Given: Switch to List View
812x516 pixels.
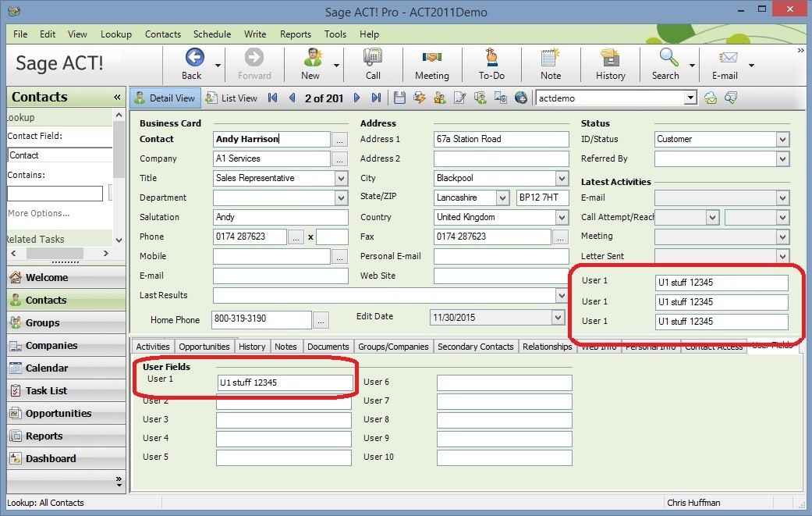Looking at the screenshot, I should (232, 98).
